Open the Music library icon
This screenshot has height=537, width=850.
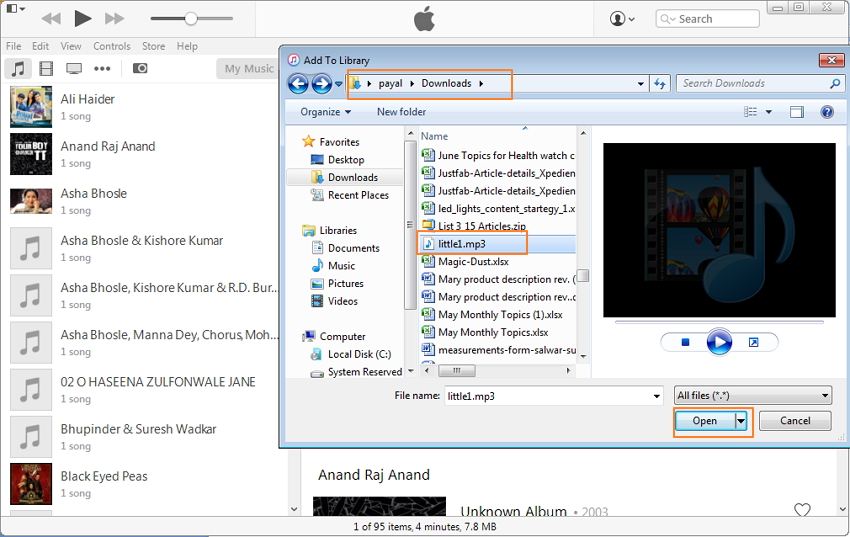(17, 68)
